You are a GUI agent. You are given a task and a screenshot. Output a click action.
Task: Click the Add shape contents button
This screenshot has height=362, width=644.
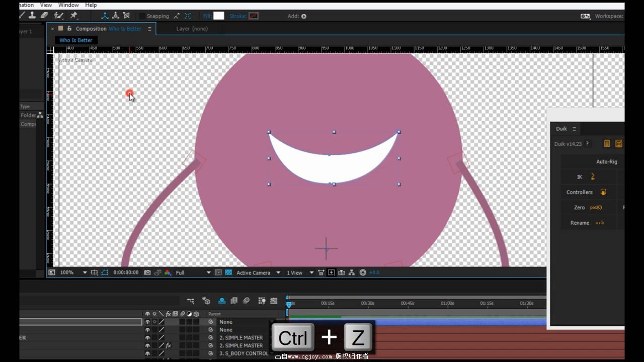coord(303,16)
